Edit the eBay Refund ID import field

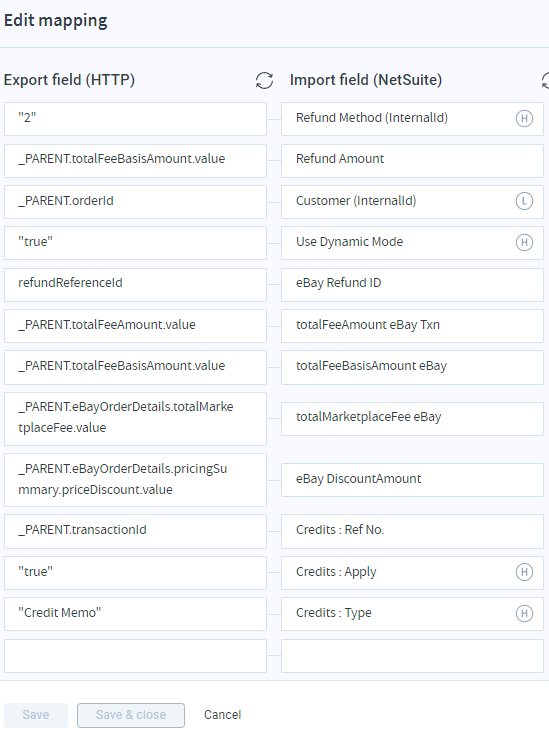tap(412, 284)
